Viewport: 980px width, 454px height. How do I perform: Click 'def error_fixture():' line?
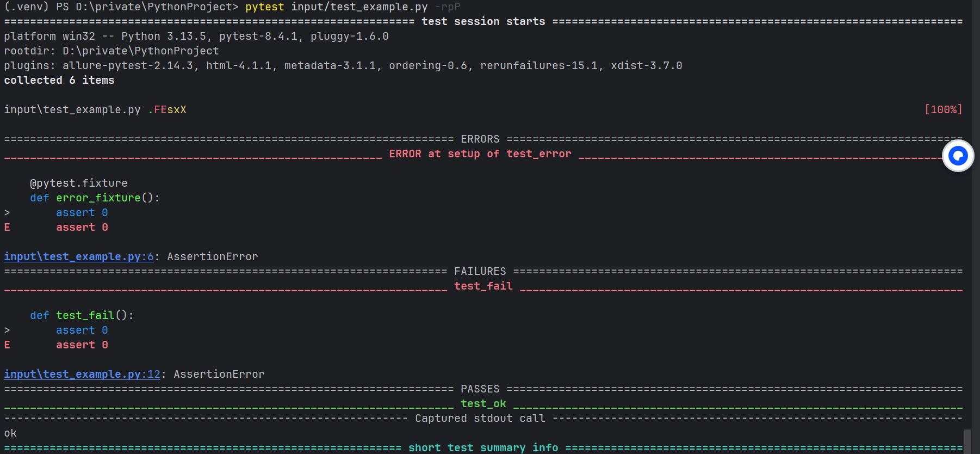[95, 198]
